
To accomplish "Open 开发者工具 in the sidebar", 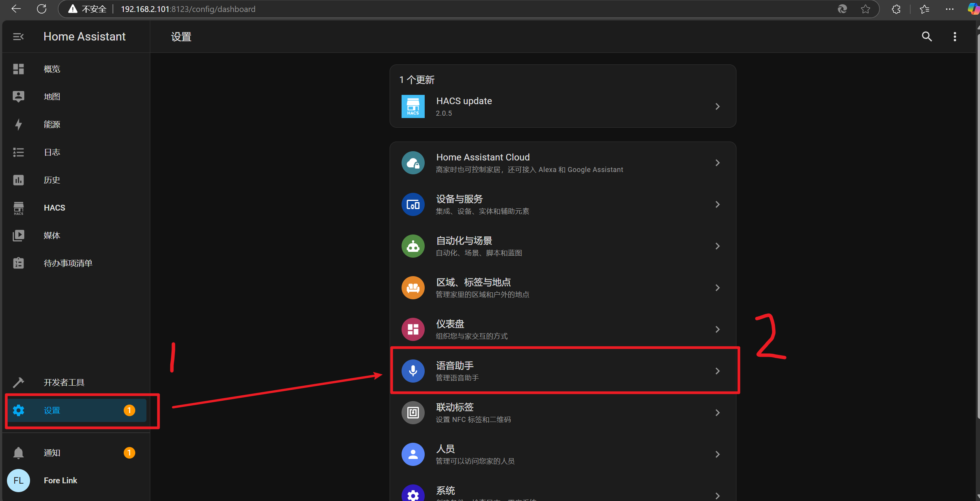I will click(x=64, y=383).
